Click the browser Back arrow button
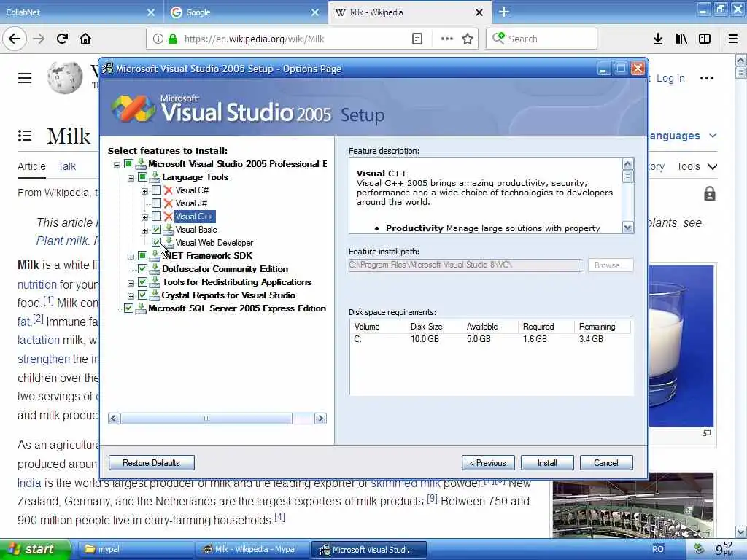 [x=15, y=39]
